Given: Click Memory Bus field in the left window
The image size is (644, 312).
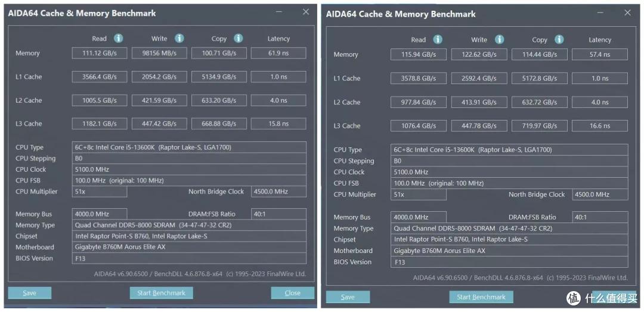Looking at the screenshot, I should click(x=100, y=214).
